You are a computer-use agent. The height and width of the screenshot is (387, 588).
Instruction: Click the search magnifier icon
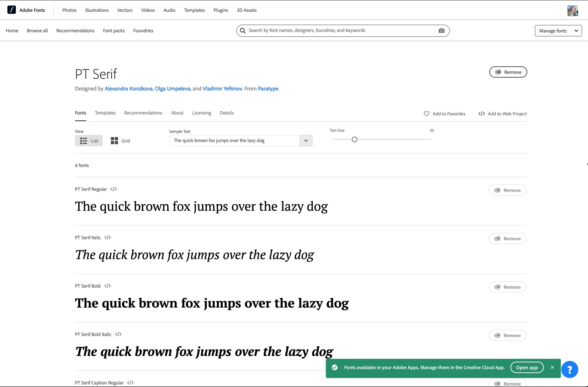click(x=243, y=31)
